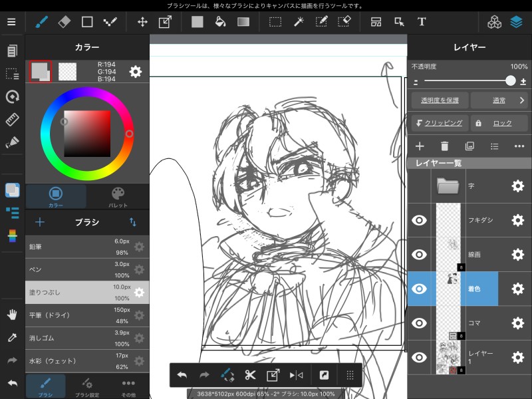Toggle 透明度を保護 protect alpha
This screenshot has width=532, height=399.
(x=440, y=100)
